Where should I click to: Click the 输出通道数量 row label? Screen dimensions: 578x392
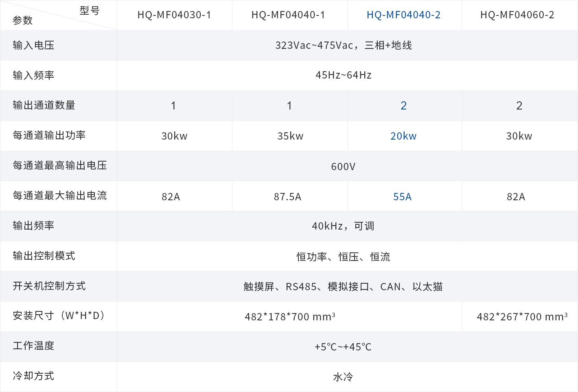(x=44, y=105)
